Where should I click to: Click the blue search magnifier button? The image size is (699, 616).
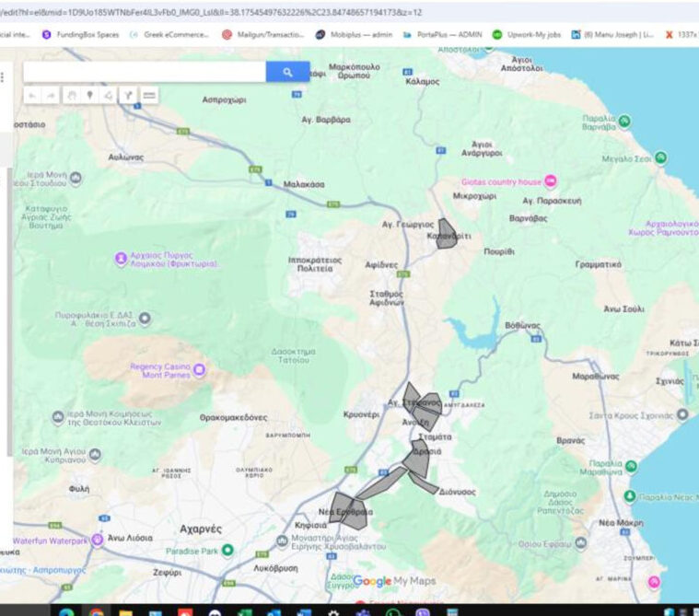(x=287, y=72)
